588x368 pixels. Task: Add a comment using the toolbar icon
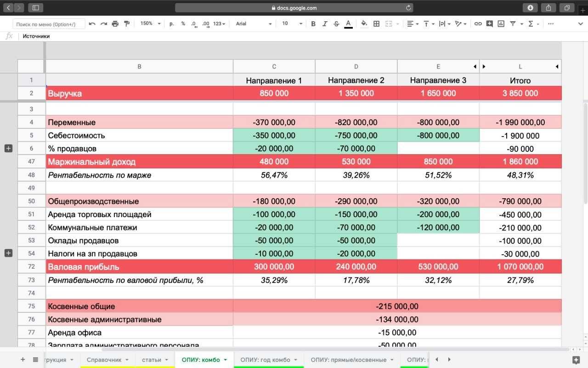[x=490, y=23]
